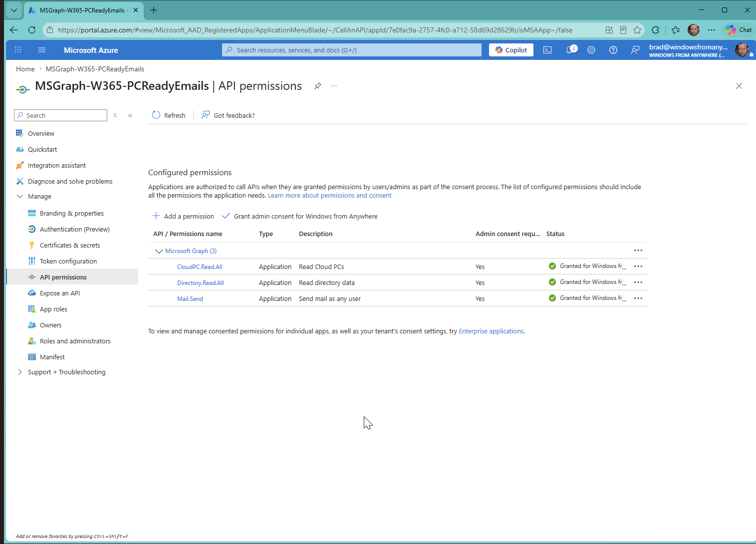Click the Copilot button

click(511, 50)
